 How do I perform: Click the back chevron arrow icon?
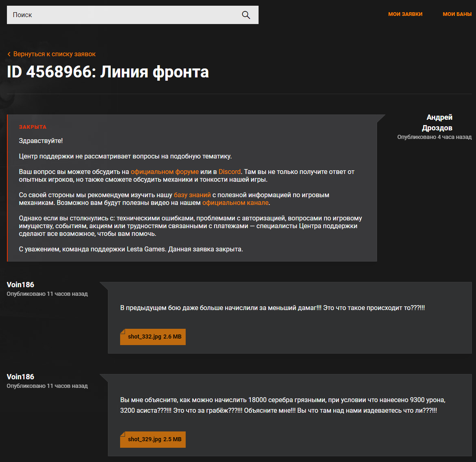[x=9, y=54]
